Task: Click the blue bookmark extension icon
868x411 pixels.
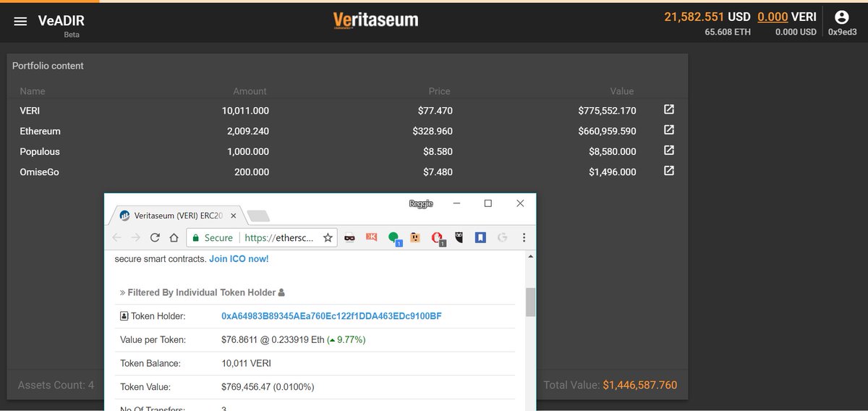Action: [480, 237]
